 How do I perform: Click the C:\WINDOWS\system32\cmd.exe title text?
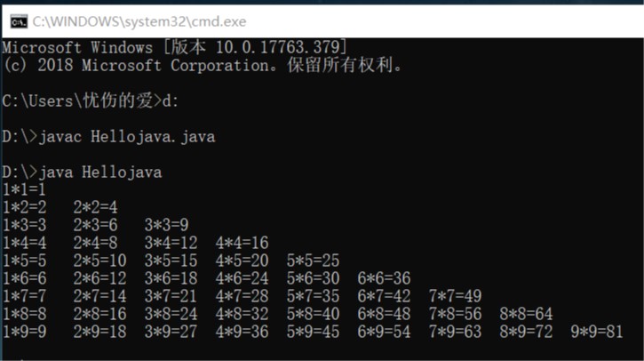(x=139, y=21)
